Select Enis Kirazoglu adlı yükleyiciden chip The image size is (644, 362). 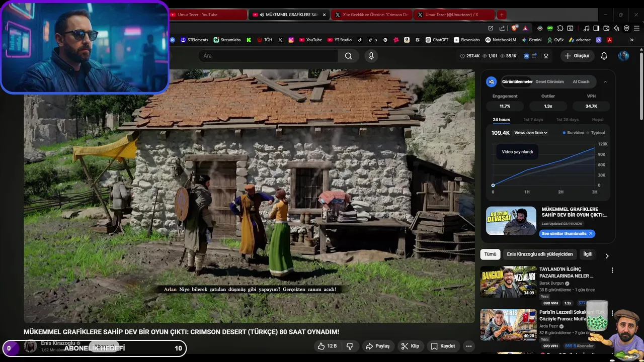click(x=540, y=254)
